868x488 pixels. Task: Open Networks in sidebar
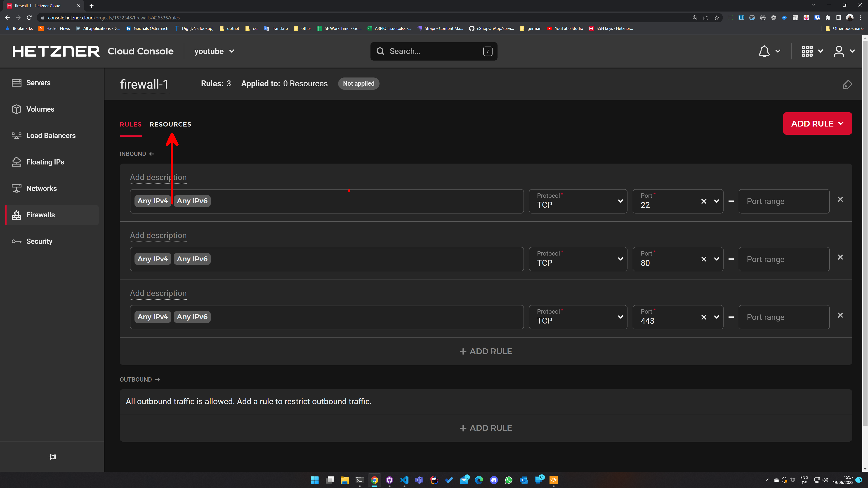pos(41,189)
